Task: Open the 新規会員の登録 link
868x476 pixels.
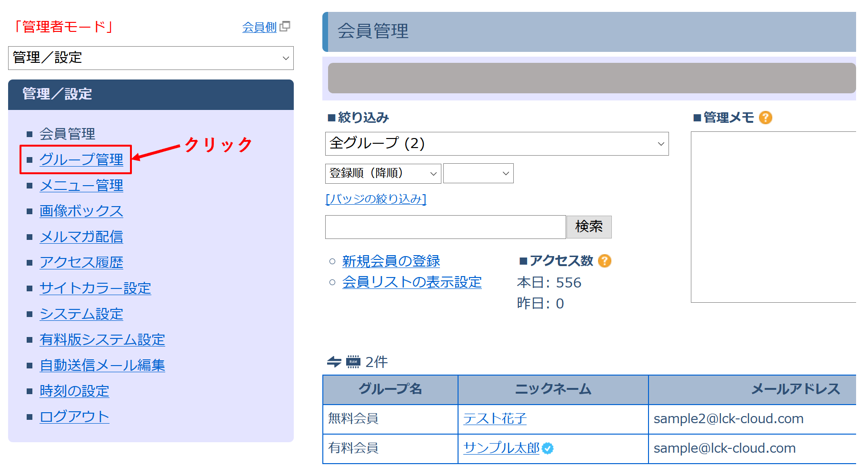Action: pos(391,261)
